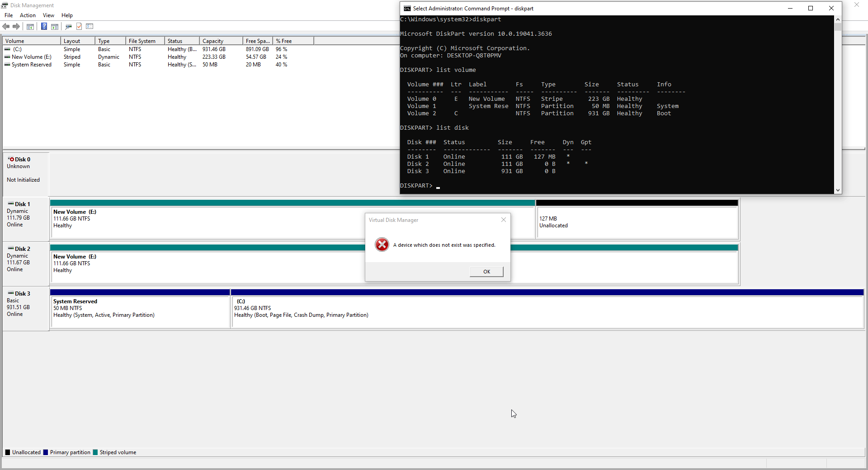Sort by the Status column header
This screenshot has height=470, width=868.
182,41
